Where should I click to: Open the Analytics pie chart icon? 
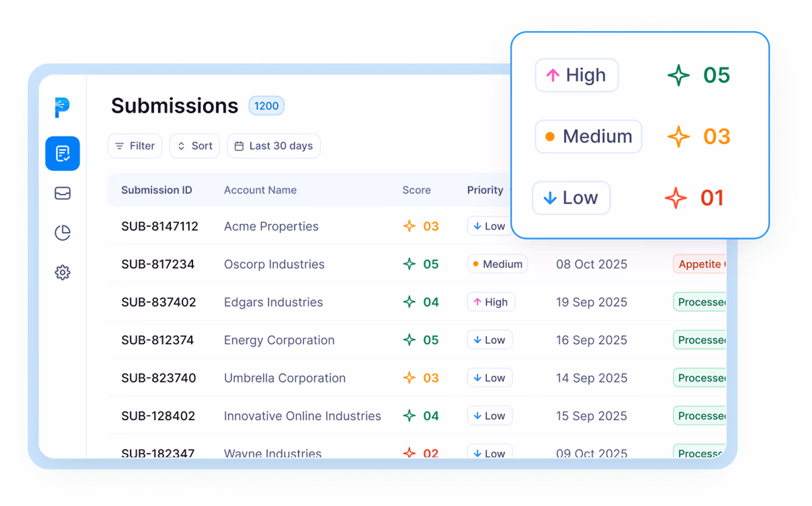[63, 233]
